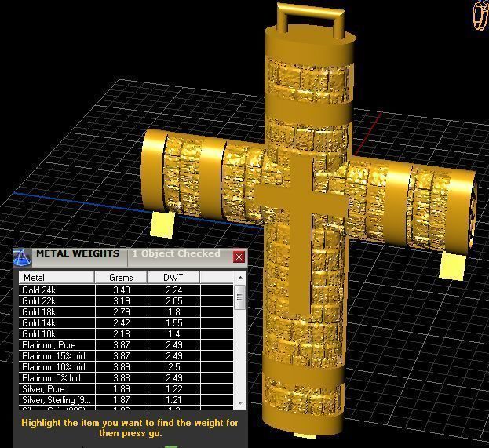Click the 2.42 grams value for Gold 14k

tap(122, 323)
